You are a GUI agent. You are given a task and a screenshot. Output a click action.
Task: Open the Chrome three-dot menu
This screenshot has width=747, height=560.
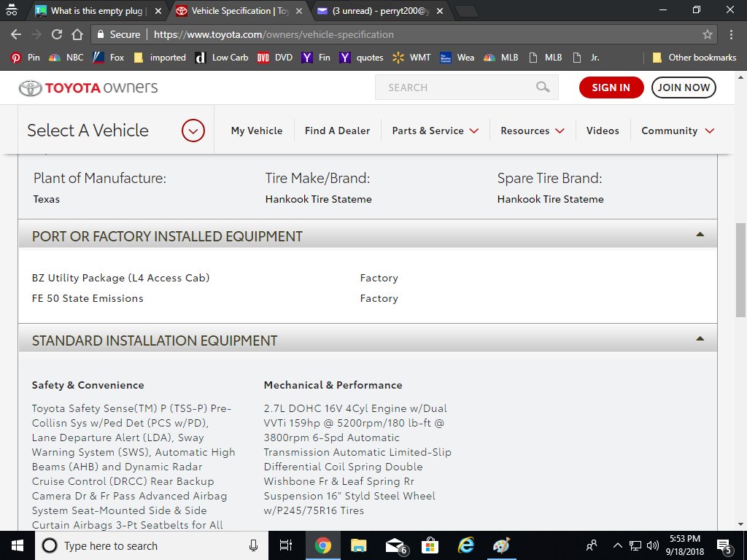tap(731, 34)
